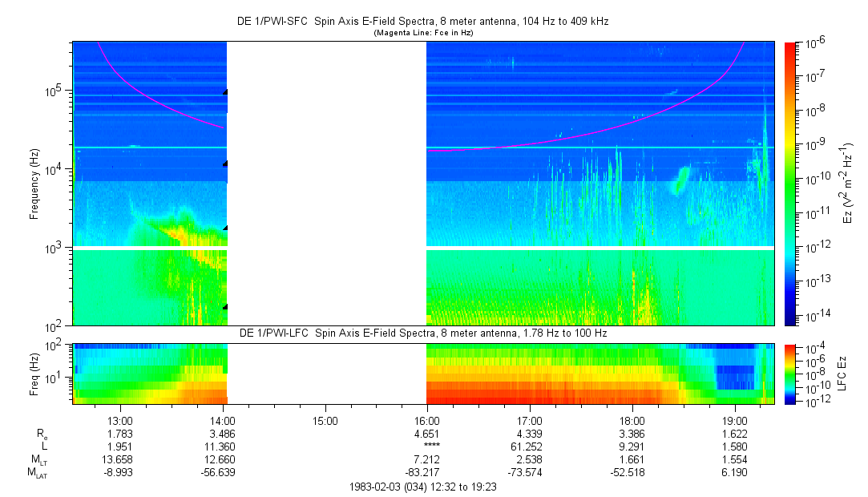Select the 15:00 time tick label

tap(325, 420)
